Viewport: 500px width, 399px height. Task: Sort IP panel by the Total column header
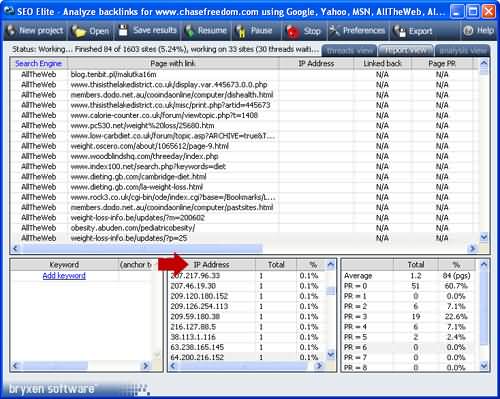276,265
